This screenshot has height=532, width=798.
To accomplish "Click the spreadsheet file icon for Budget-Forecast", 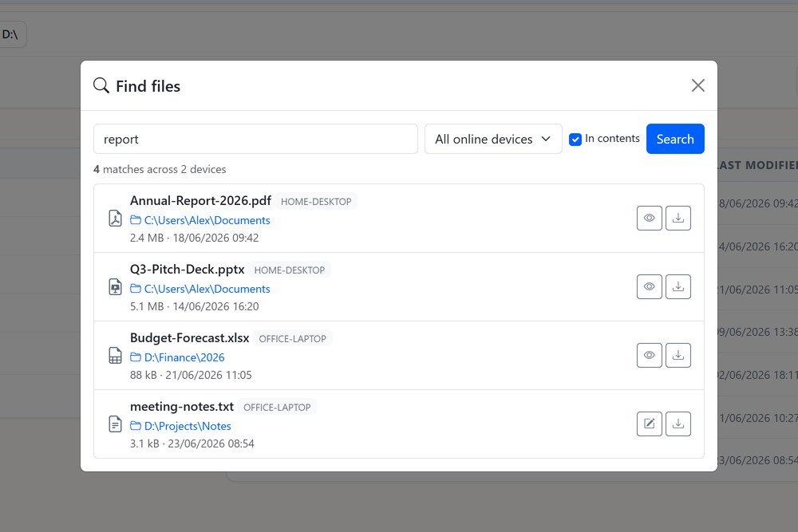I will pyautogui.click(x=116, y=356).
